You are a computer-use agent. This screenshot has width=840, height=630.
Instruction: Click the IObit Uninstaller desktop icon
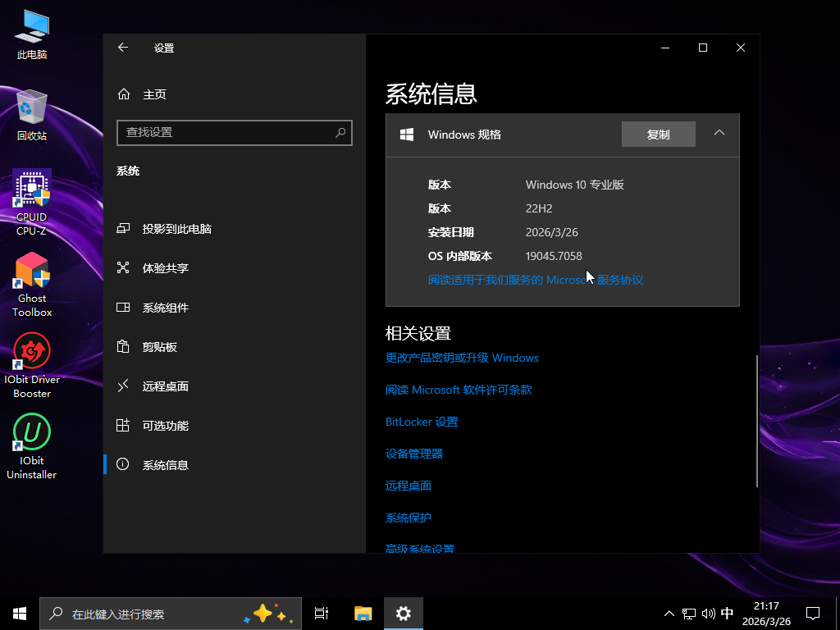pos(32,446)
